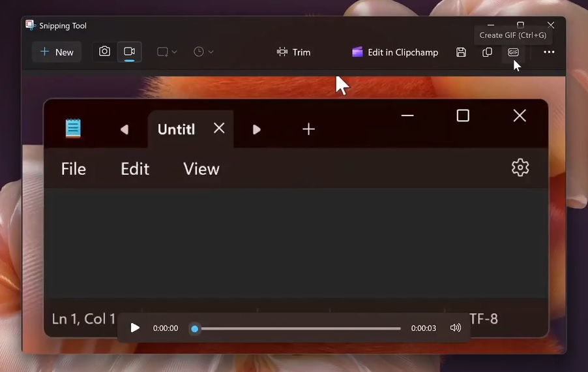Play the recorded video
This screenshot has height=372, width=588.
click(x=135, y=328)
